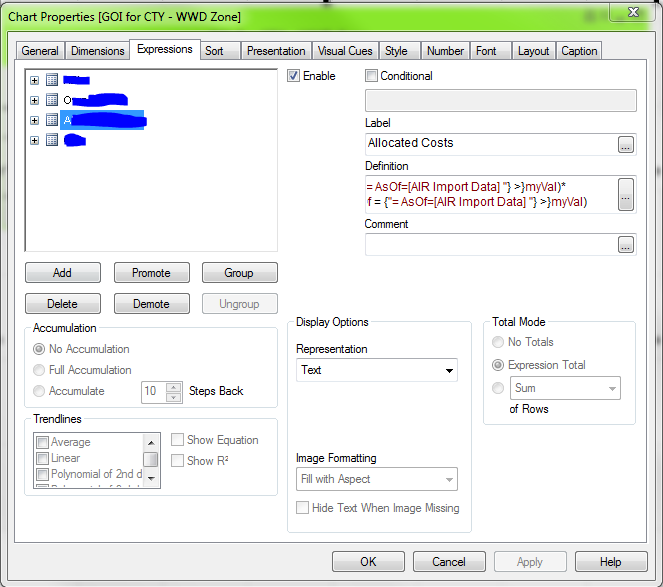This screenshot has width=663, height=587.
Task: Open the Caption tab
Action: point(579,51)
